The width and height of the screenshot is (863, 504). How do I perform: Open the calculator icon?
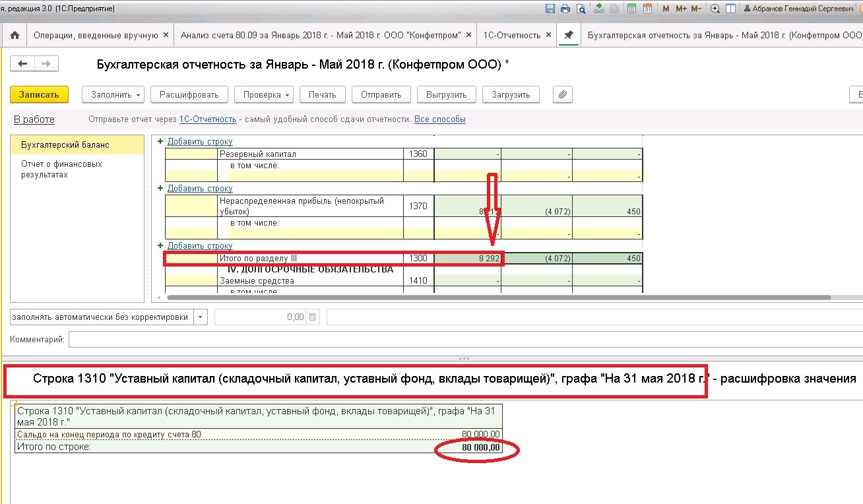(632, 9)
